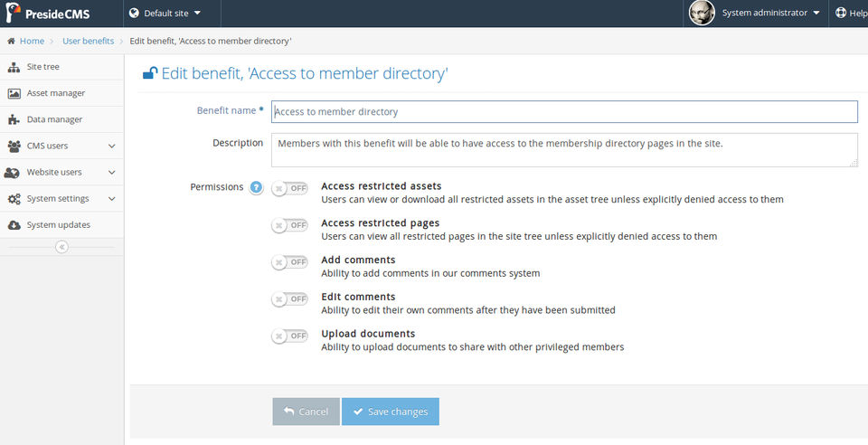This screenshot has height=445, width=868.
Task: Expand the CMS users chevron
Action: (x=112, y=147)
